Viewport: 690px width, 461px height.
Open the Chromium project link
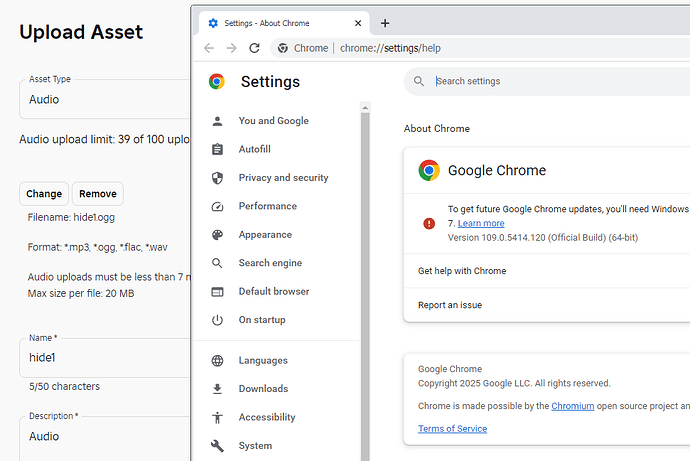click(573, 406)
